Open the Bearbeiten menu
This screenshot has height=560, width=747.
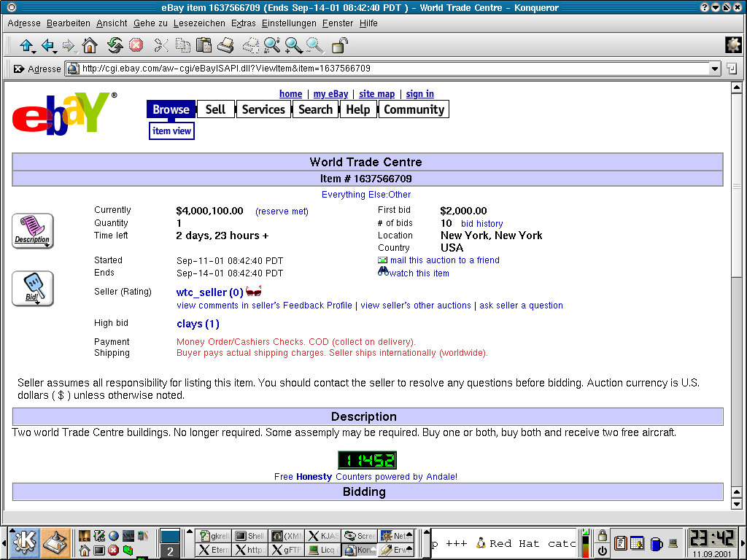[x=69, y=23]
